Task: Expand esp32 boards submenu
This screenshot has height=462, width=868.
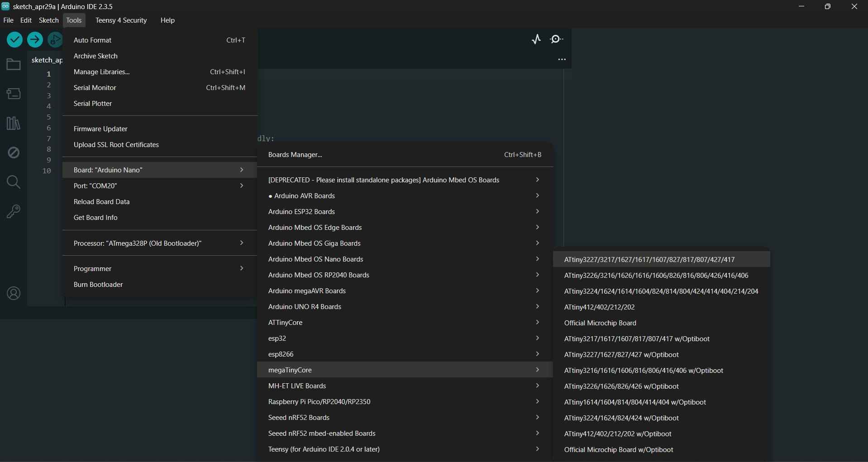Action: click(x=405, y=338)
